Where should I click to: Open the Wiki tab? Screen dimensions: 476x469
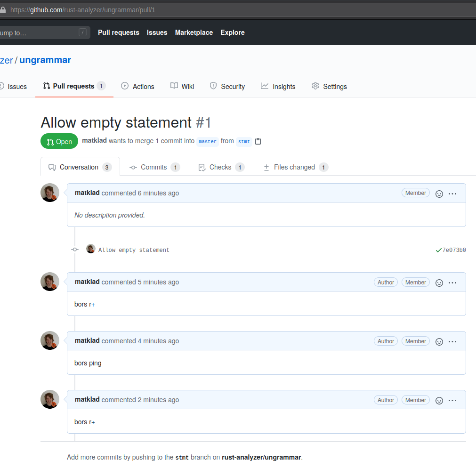tap(182, 87)
